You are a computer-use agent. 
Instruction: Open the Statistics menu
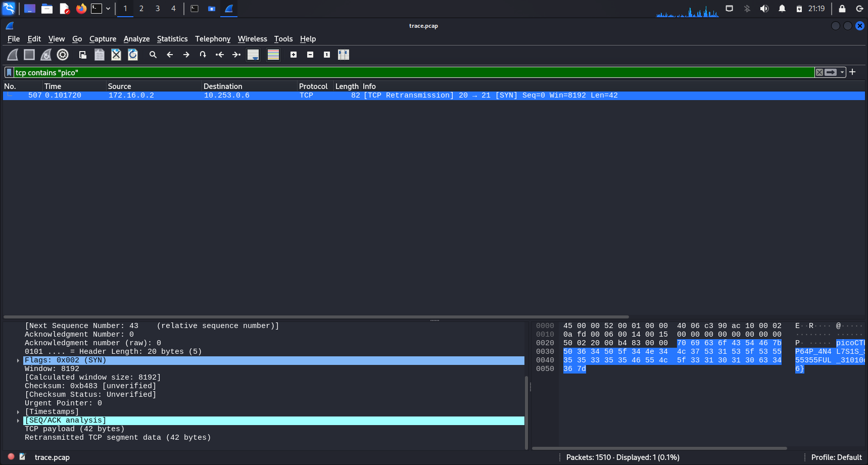point(172,39)
